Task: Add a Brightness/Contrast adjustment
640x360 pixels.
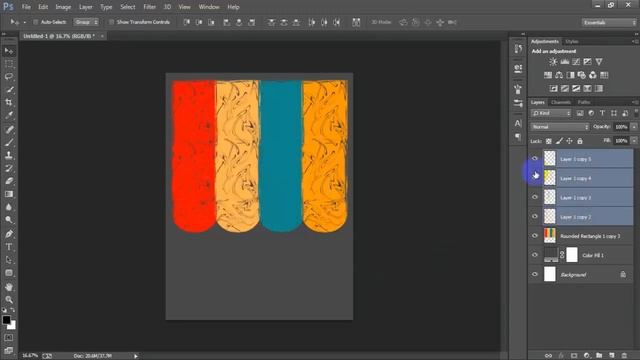Action: [x=553, y=62]
